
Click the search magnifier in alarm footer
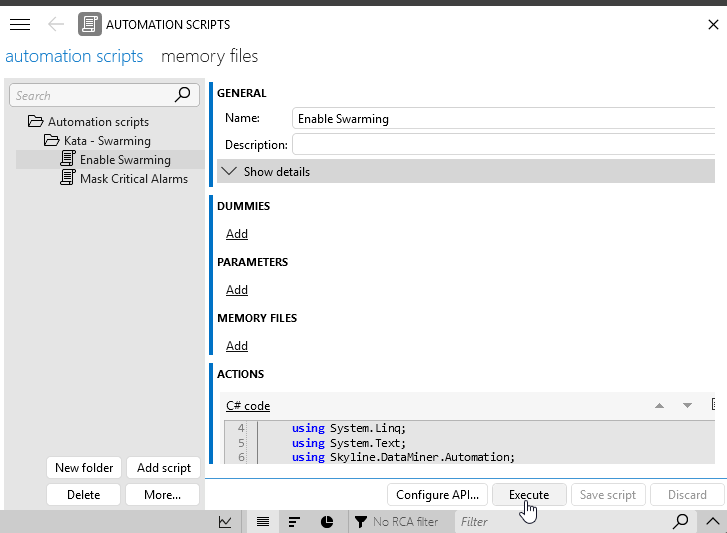[681, 521]
